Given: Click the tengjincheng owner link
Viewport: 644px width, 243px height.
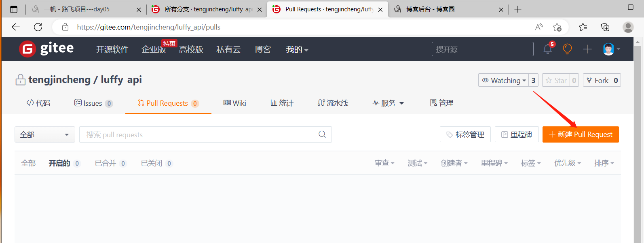Looking at the screenshot, I should 59,80.
